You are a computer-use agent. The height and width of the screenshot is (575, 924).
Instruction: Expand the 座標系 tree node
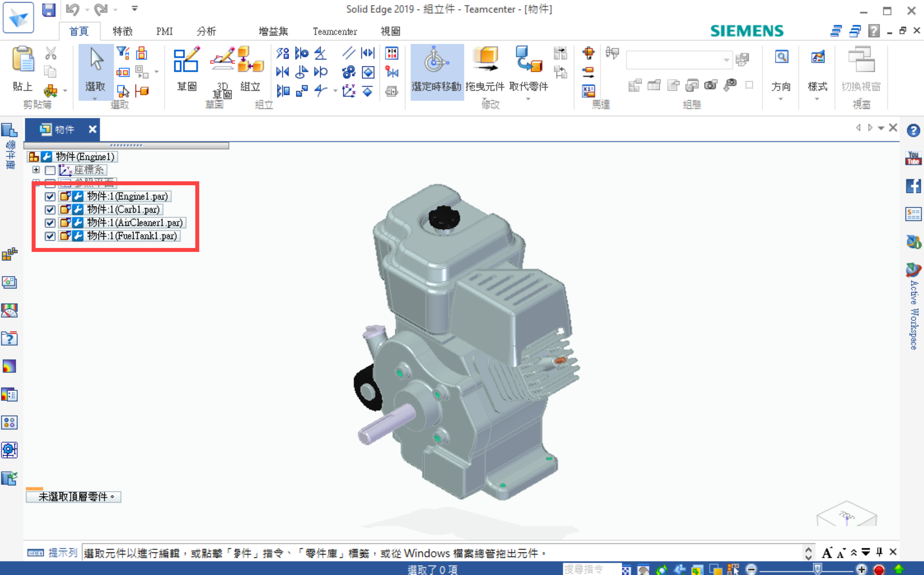(x=36, y=170)
